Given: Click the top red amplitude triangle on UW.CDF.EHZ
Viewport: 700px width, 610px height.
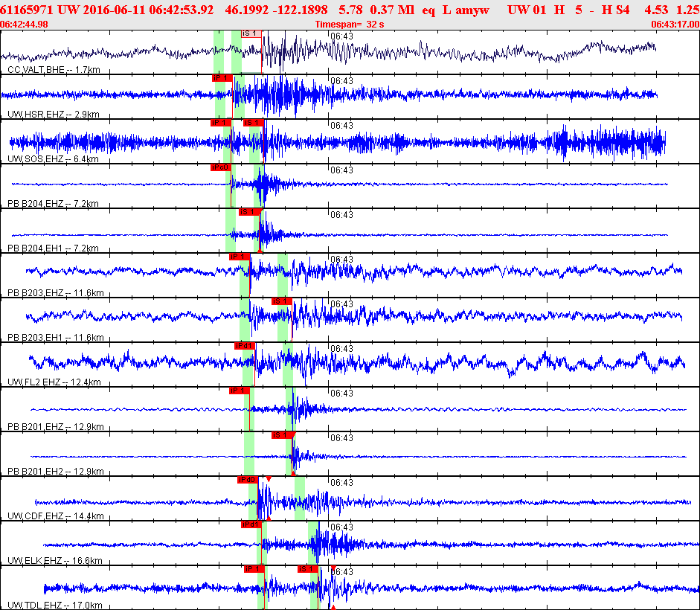Looking at the screenshot, I should (269, 479).
